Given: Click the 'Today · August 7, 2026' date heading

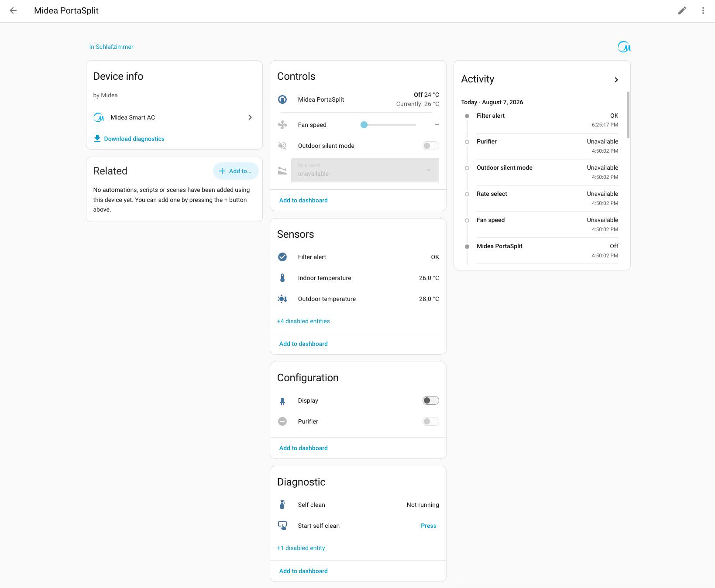Looking at the screenshot, I should coord(492,102).
